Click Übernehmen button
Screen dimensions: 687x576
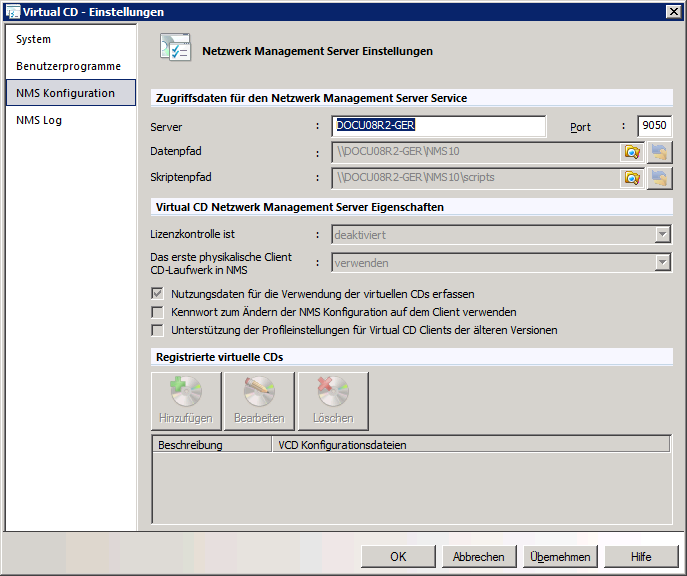click(x=560, y=557)
